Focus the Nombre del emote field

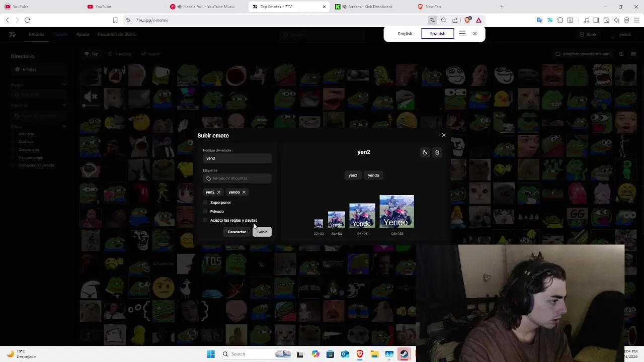[237, 158]
